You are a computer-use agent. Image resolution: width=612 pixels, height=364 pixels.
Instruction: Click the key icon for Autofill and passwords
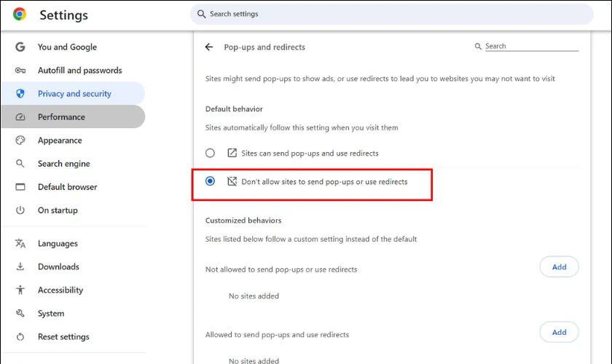pos(20,70)
